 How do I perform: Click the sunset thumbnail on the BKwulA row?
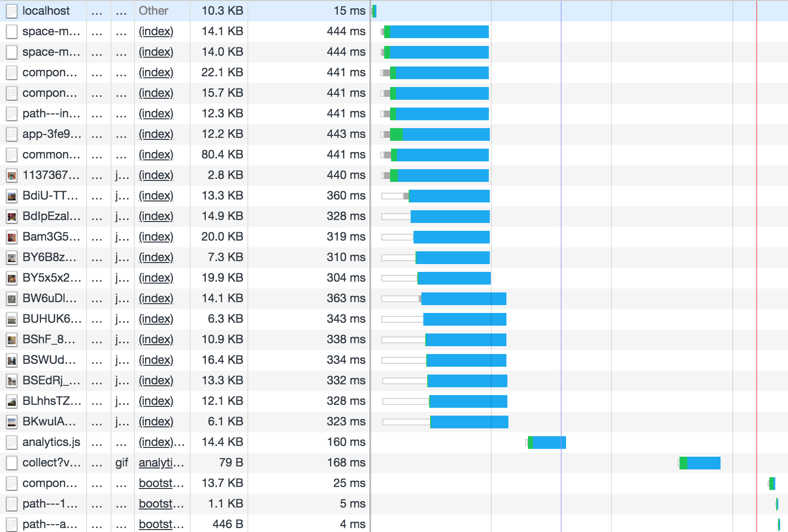tap(11, 421)
